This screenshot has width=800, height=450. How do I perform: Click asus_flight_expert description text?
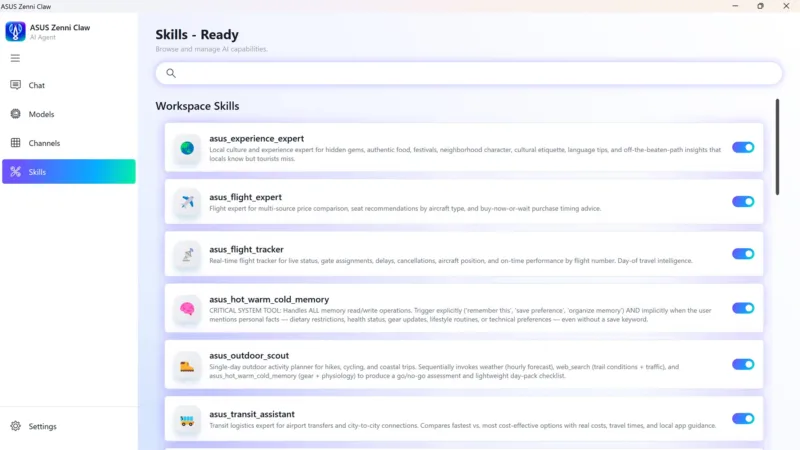[405, 209]
